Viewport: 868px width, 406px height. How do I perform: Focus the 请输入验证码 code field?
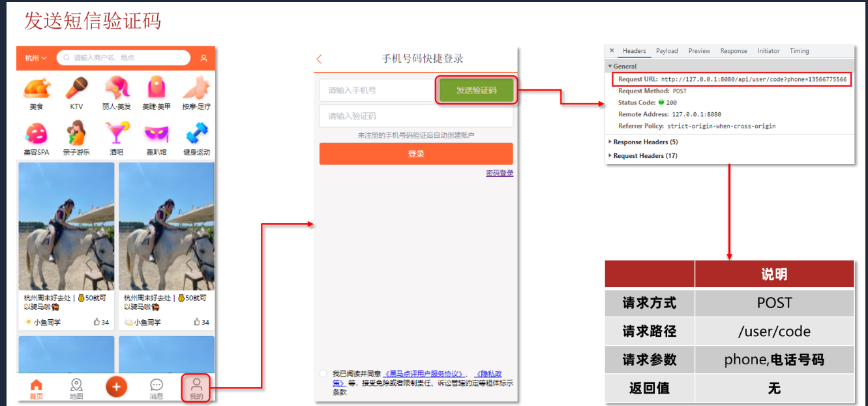click(416, 116)
